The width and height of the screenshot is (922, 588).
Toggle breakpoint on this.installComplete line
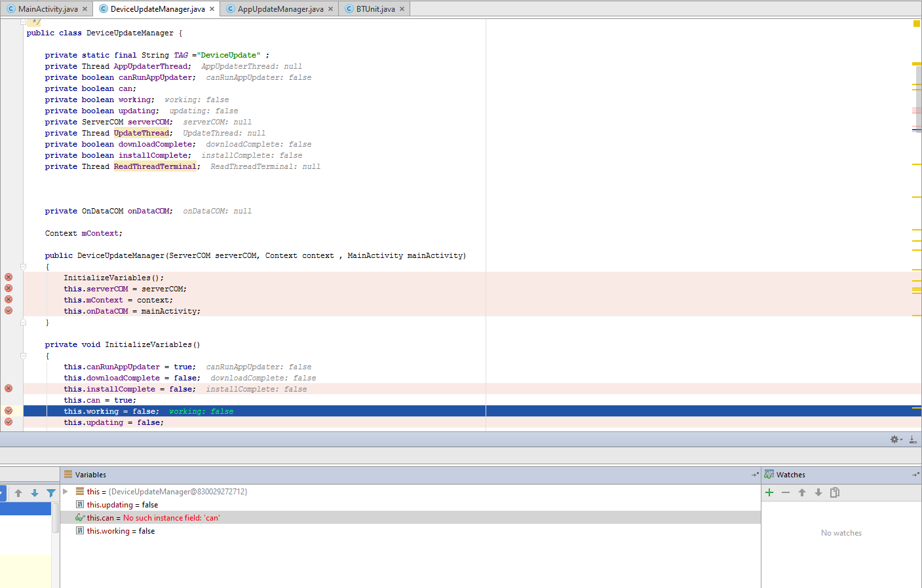click(x=9, y=388)
